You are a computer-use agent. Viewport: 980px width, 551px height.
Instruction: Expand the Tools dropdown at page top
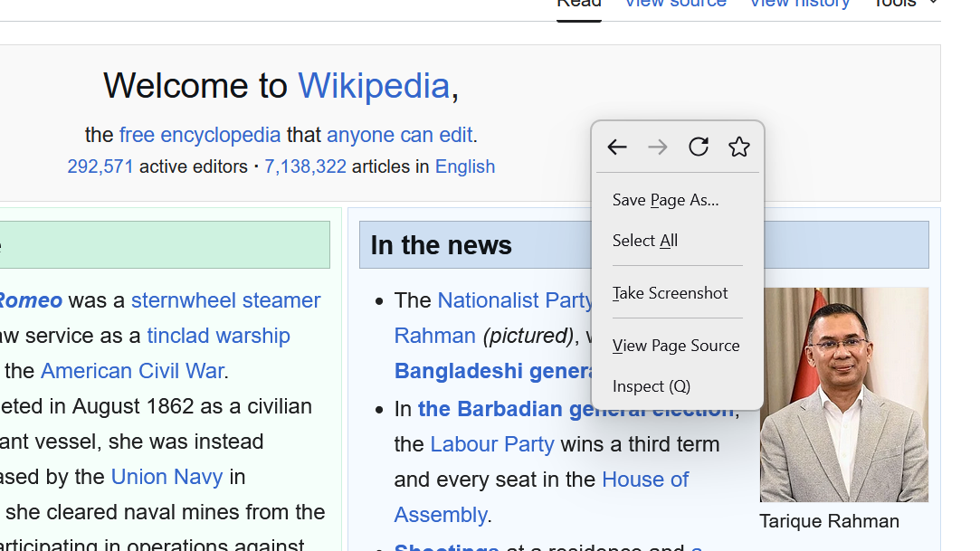click(903, 4)
